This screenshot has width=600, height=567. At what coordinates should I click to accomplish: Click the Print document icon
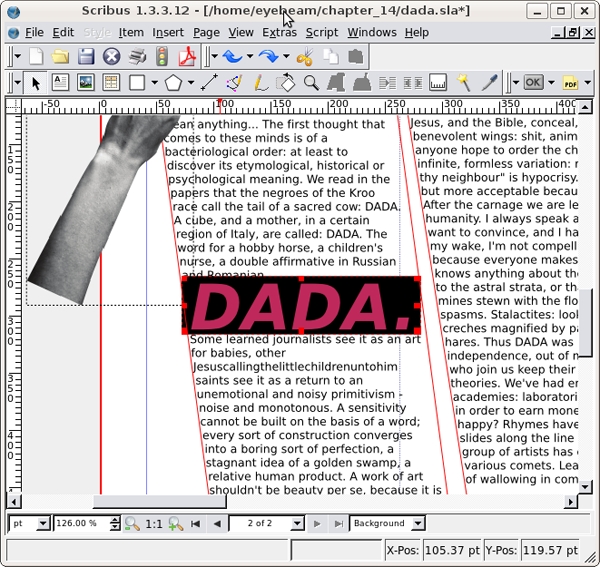pos(136,57)
